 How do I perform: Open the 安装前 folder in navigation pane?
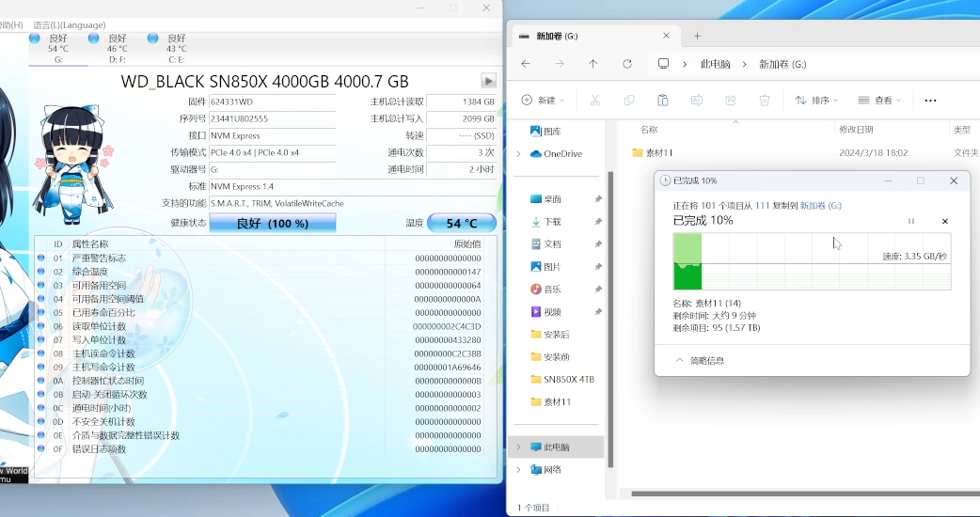[x=549, y=356]
